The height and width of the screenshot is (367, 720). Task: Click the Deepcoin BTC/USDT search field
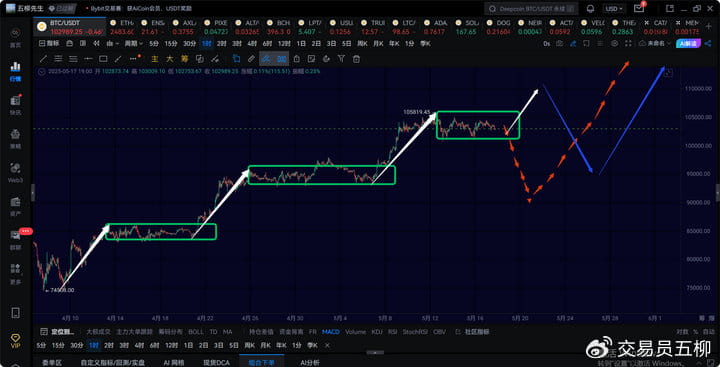click(530, 9)
